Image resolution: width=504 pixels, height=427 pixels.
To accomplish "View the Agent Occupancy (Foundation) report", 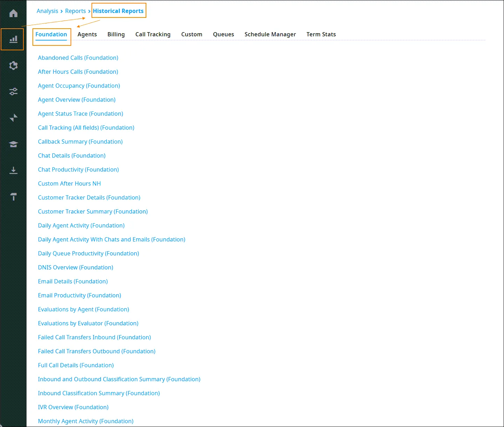I will coord(79,86).
